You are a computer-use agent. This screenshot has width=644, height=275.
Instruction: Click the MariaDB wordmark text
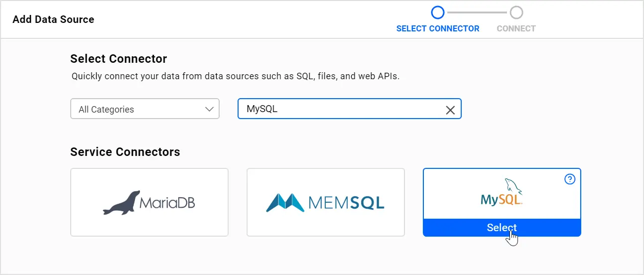(x=167, y=203)
